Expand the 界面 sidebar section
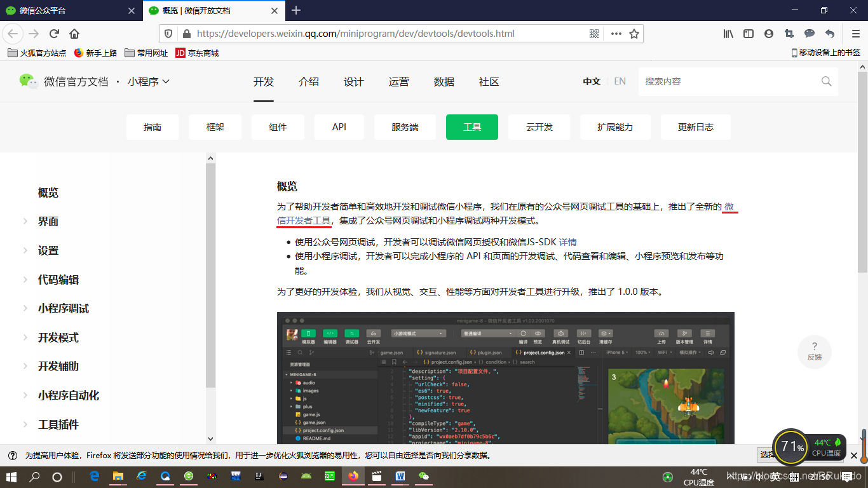This screenshot has height=488, width=868. click(x=48, y=221)
